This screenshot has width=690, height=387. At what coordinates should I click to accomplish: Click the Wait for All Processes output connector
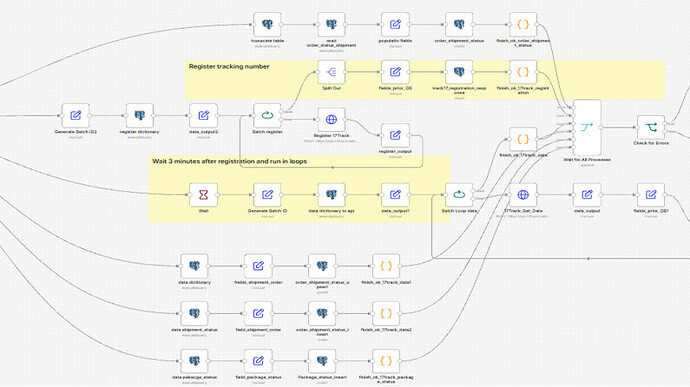pos(601,128)
